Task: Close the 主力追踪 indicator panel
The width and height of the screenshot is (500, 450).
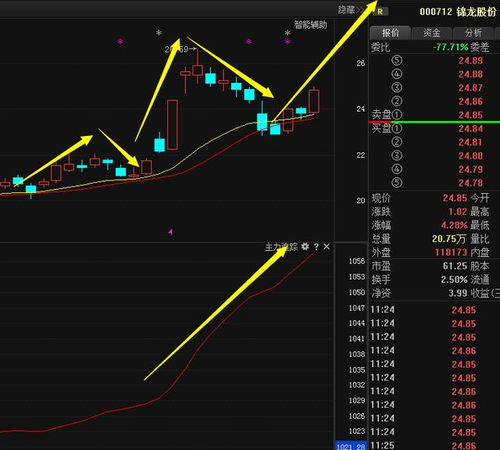Action: click(326, 247)
